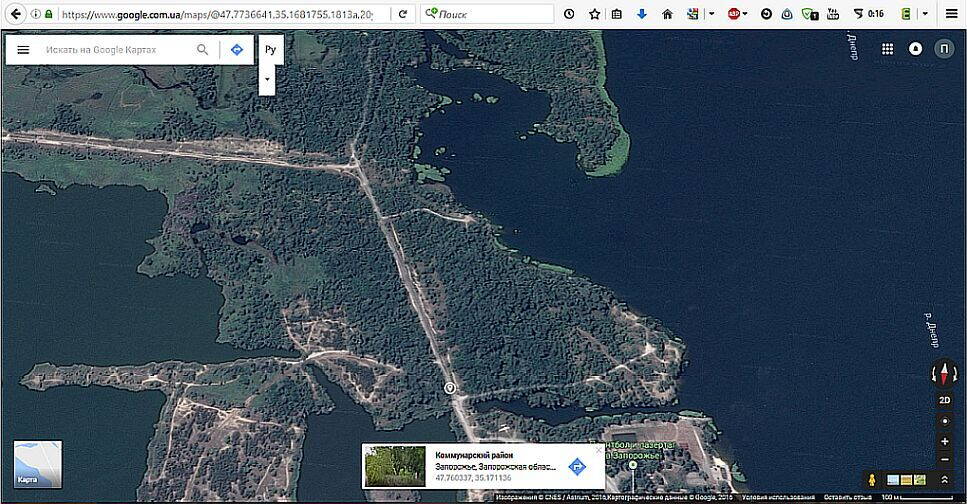This screenshot has width=967, height=504.
Task: Open the Google Maps hamburger menu
Action: click(x=23, y=49)
